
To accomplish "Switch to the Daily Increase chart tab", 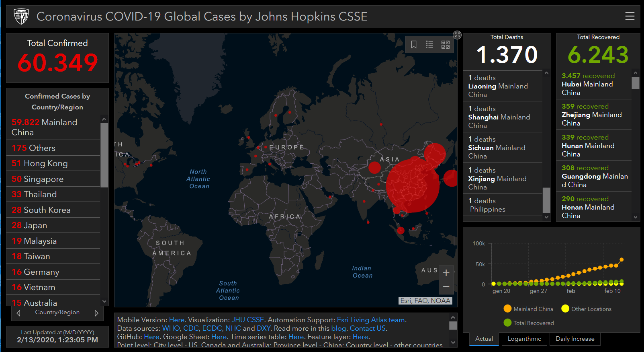I will [575, 339].
